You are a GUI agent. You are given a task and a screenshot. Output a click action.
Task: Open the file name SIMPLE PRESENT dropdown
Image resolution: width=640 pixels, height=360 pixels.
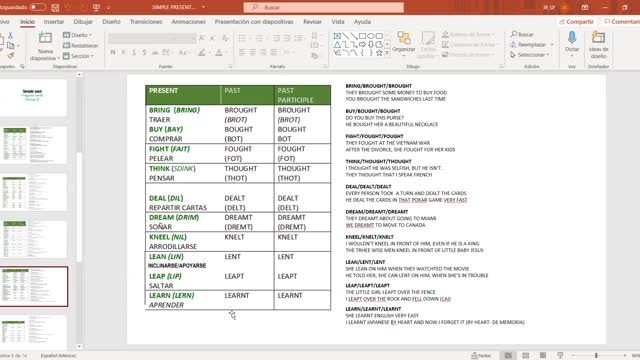(203, 7)
